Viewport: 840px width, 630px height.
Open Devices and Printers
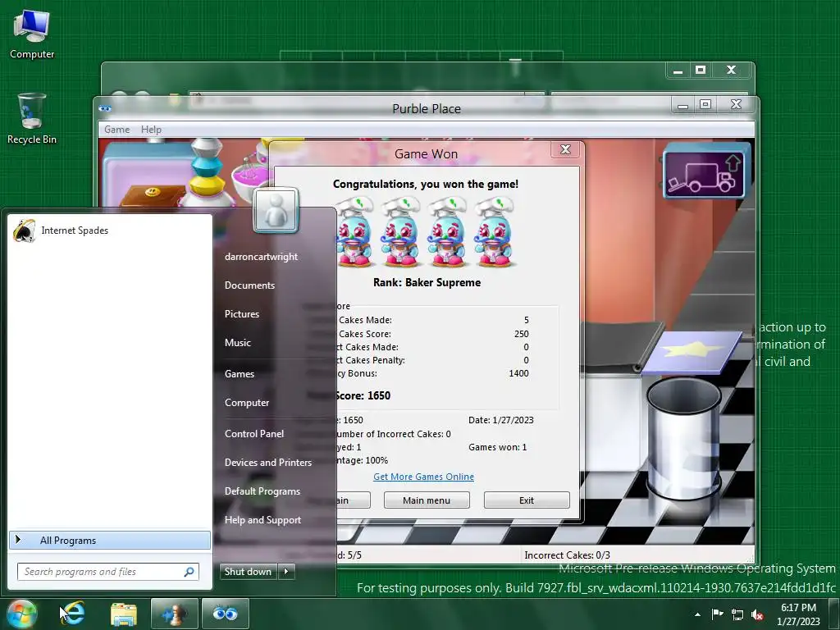coord(268,463)
